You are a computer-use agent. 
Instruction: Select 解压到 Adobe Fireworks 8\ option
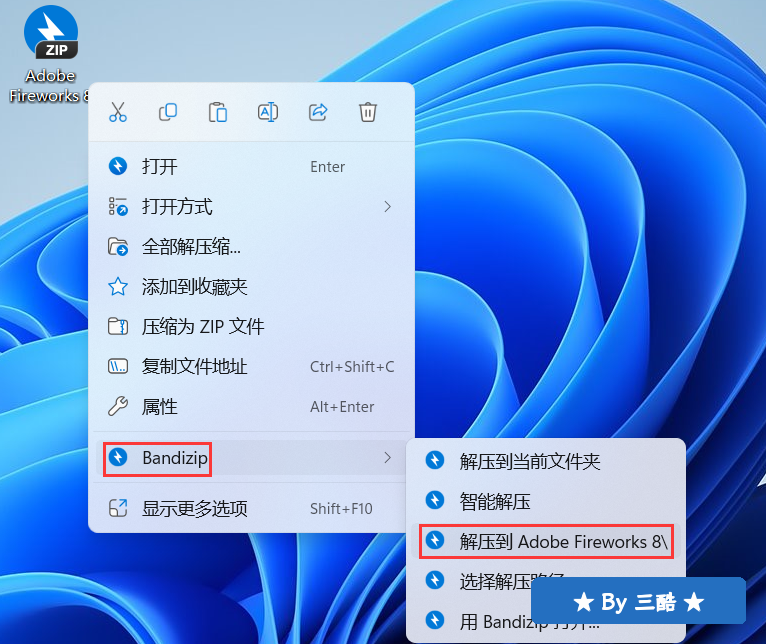click(546, 541)
